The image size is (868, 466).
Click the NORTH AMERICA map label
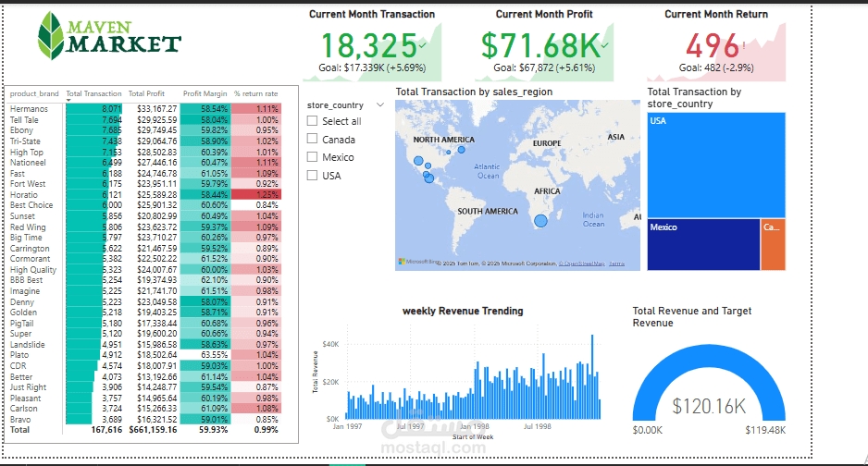pyautogui.click(x=444, y=140)
